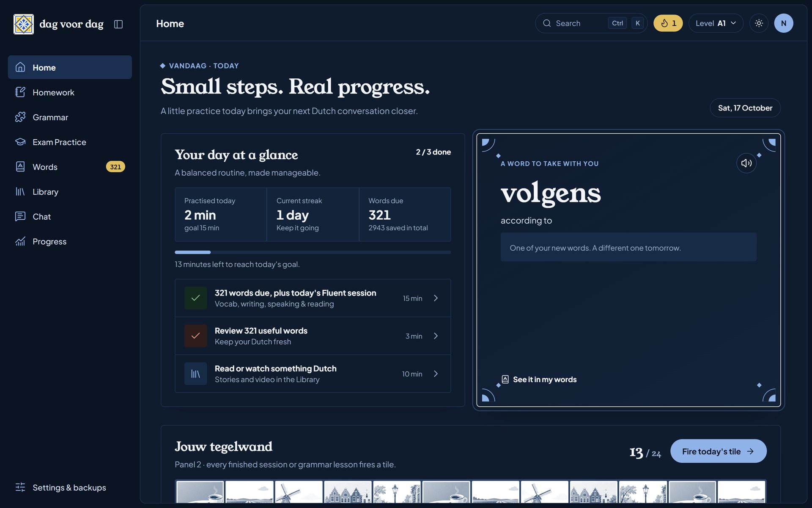Open the 321 words due Fluent session chevron
This screenshot has width=812, height=508.
(x=436, y=298)
